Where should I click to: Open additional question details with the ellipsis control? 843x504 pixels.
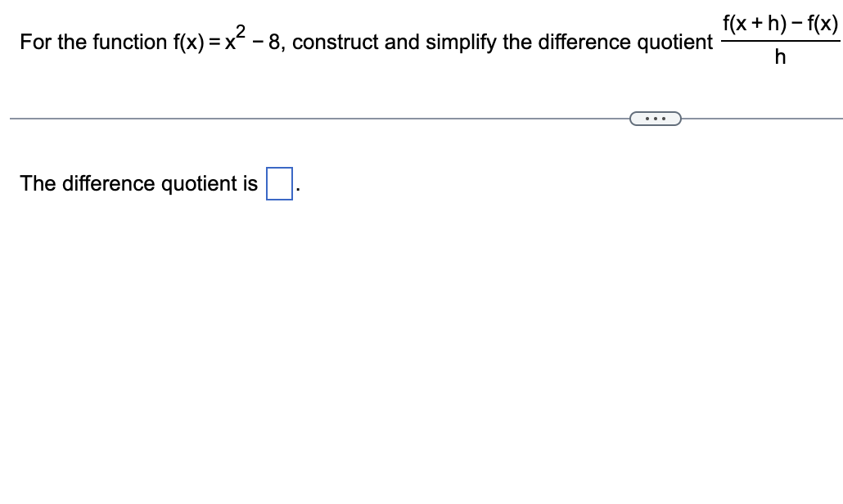655,119
